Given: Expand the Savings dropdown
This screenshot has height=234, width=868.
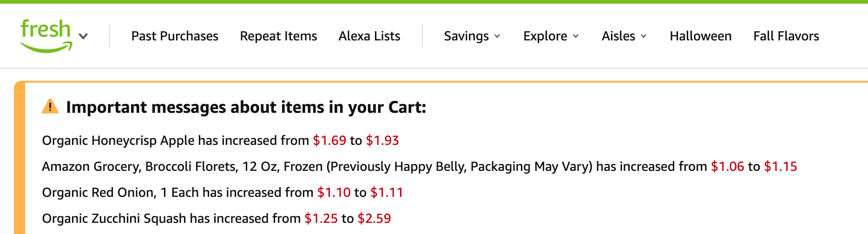Looking at the screenshot, I should click(472, 36).
